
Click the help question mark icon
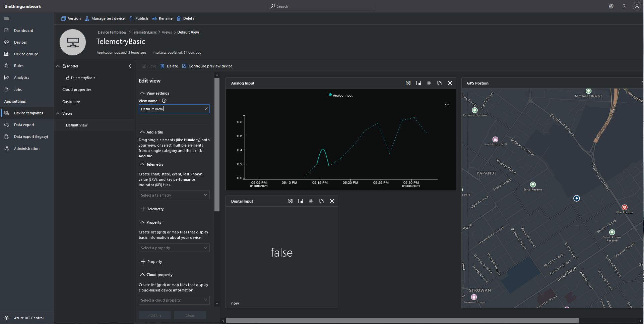tap(624, 6)
